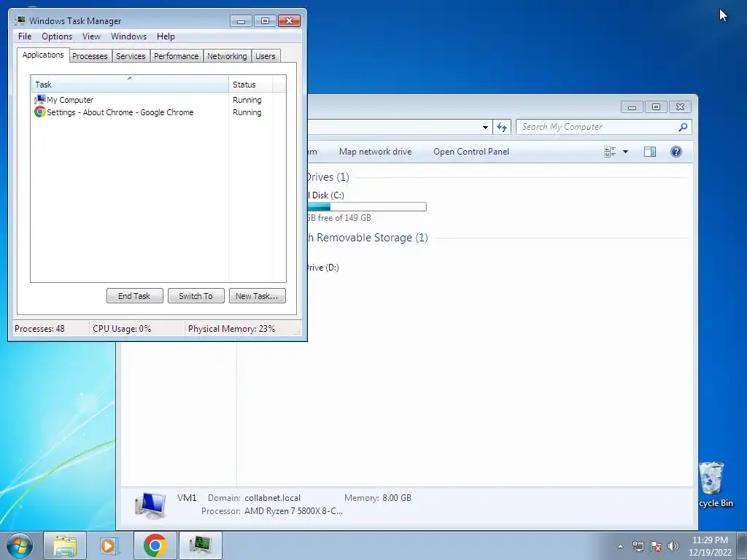Click the Switch To button

click(196, 296)
